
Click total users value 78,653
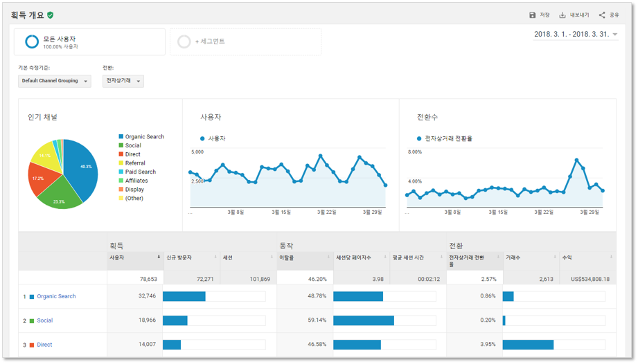148,279
